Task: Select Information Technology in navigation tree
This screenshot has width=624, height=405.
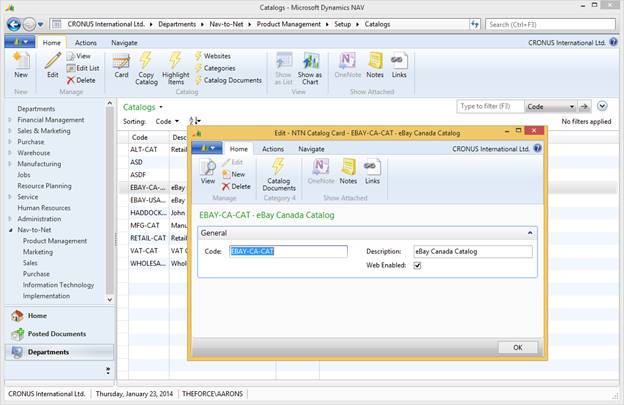Action: coord(58,285)
